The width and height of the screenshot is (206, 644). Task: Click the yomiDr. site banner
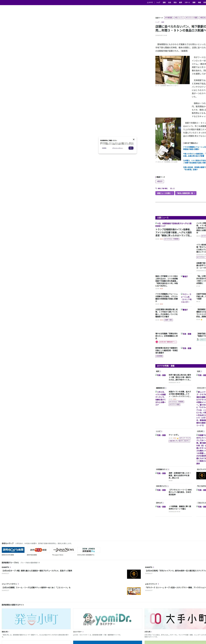(x=108, y=619)
